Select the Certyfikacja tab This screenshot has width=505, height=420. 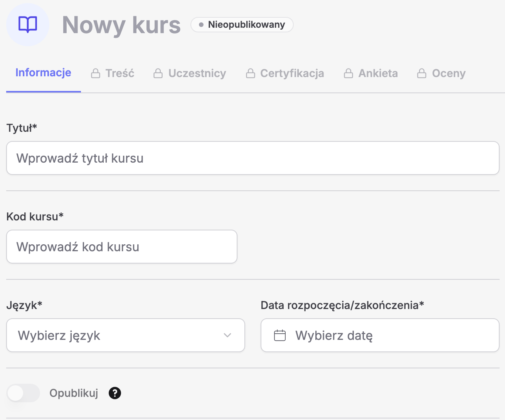pos(285,73)
